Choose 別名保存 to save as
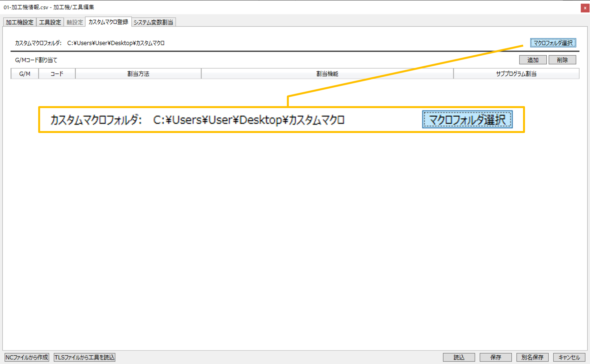 click(x=532, y=357)
